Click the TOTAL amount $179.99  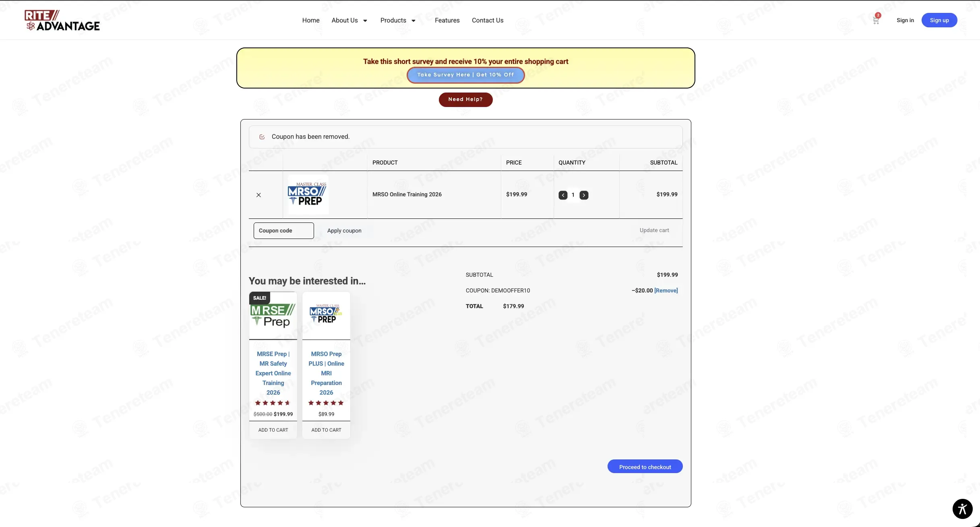513,306
